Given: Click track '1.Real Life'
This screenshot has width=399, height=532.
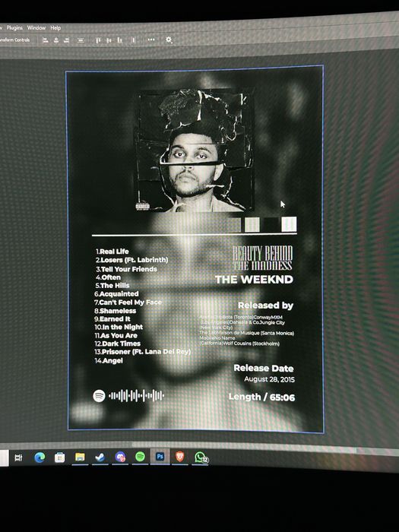Looking at the screenshot, I should (112, 252).
